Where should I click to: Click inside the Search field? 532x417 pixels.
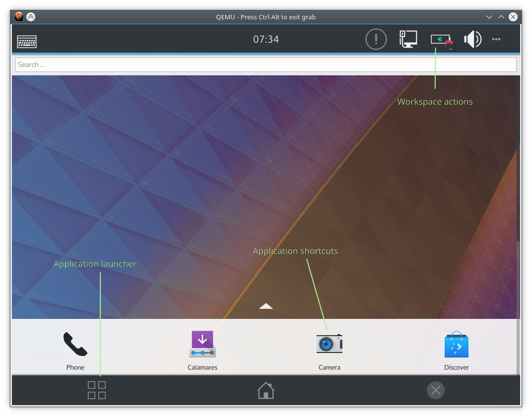266,65
